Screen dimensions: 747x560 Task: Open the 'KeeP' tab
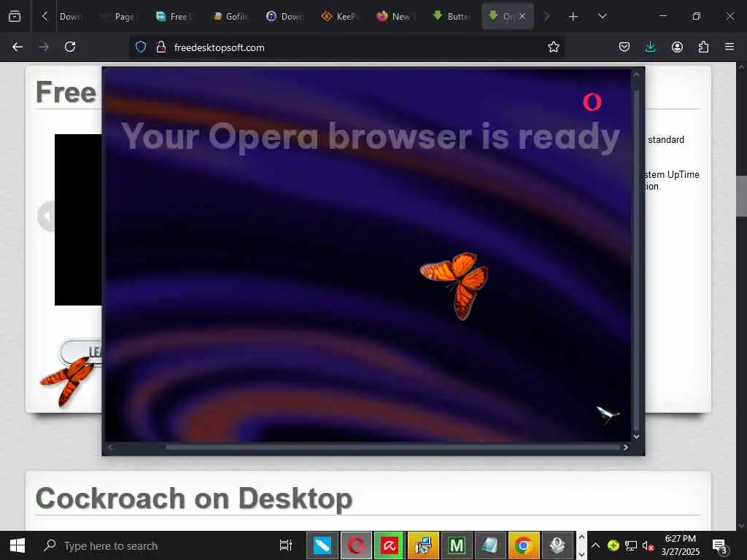340,16
